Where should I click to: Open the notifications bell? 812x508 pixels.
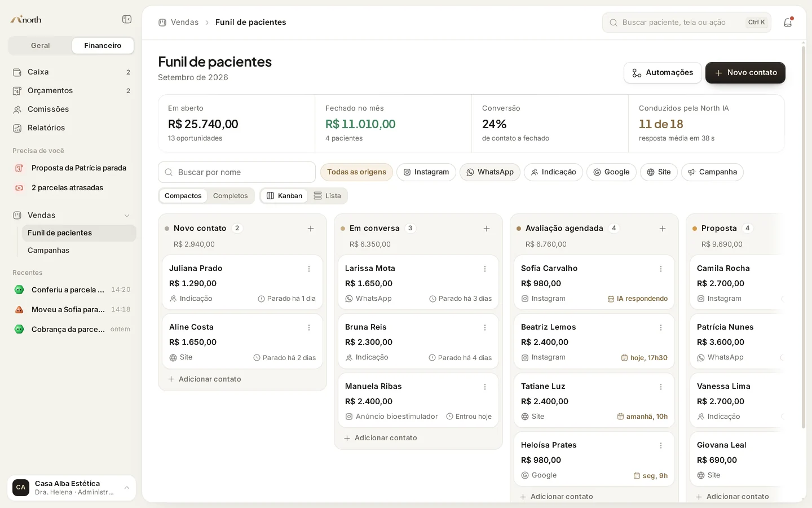click(788, 23)
